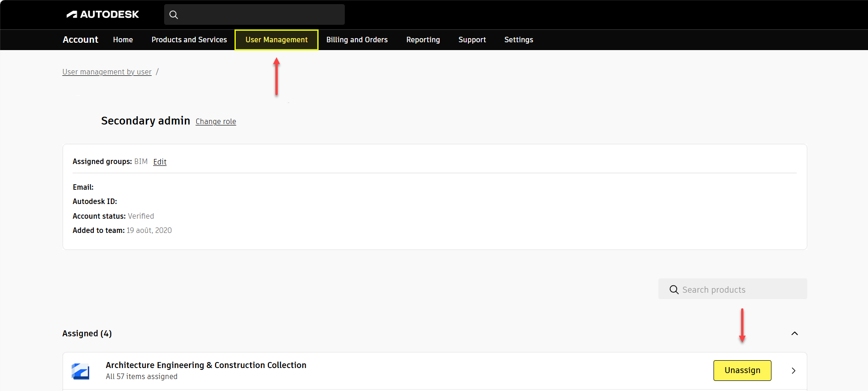Open the Home tab
The image size is (868, 391).
[123, 40]
